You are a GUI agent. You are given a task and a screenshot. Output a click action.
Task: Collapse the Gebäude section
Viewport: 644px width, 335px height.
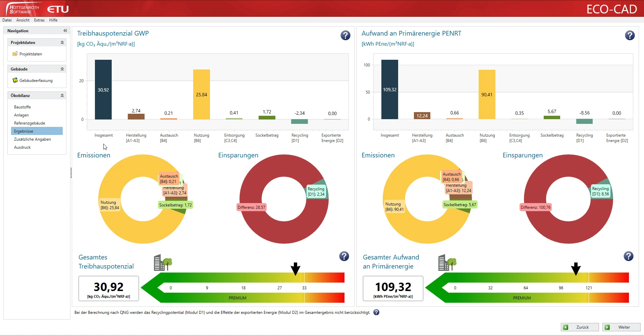pos(62,69)
